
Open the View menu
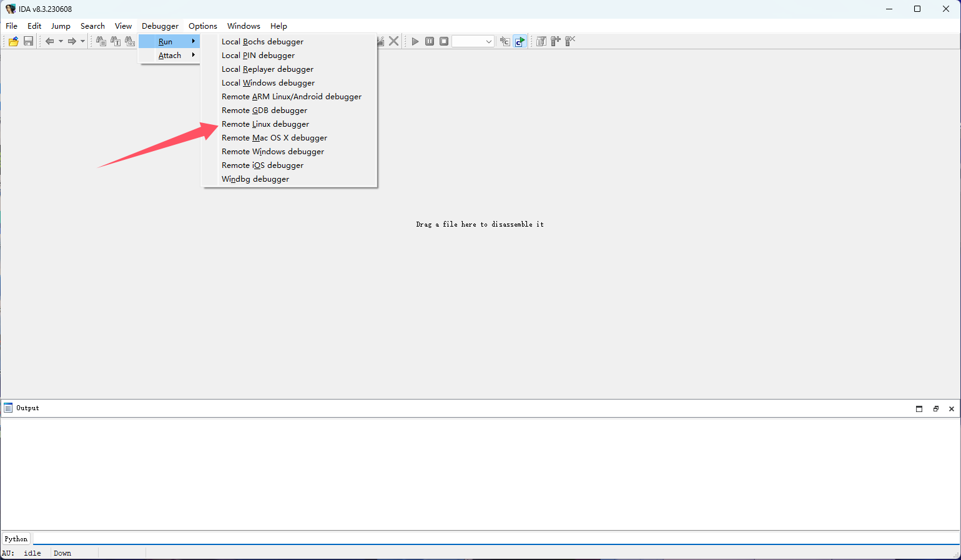pyautogui.click(x=123, y=26)
